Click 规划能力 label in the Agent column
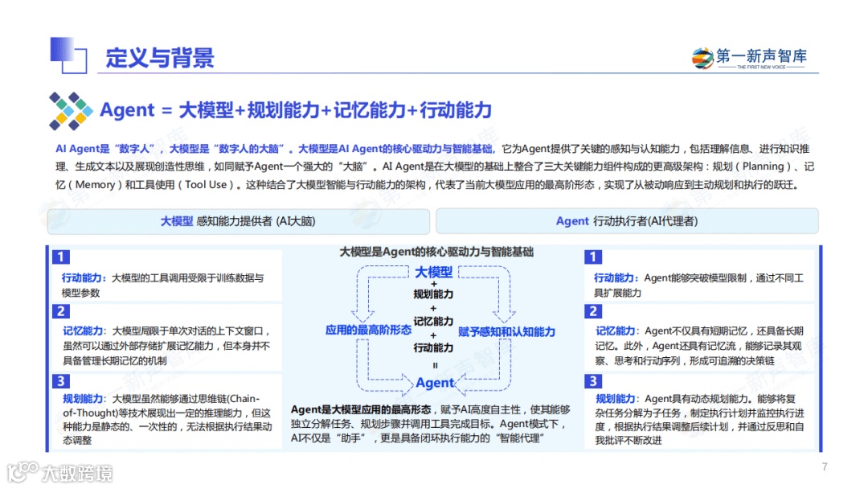 (x=616, y=399)
